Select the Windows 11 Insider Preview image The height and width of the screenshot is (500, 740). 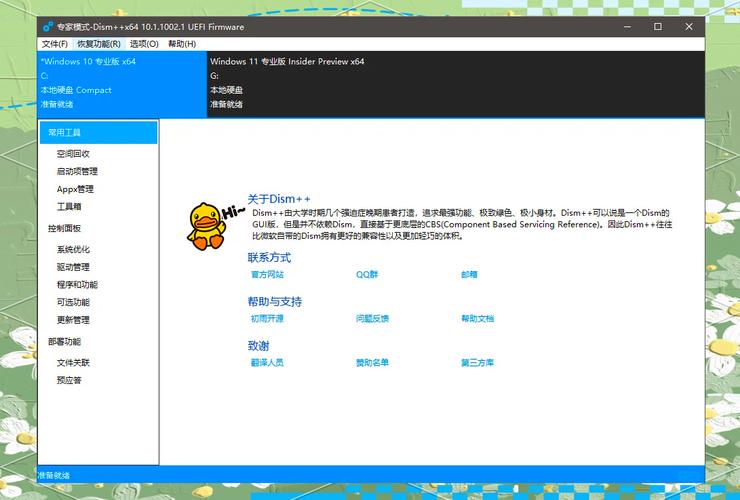tap(456, 84)
